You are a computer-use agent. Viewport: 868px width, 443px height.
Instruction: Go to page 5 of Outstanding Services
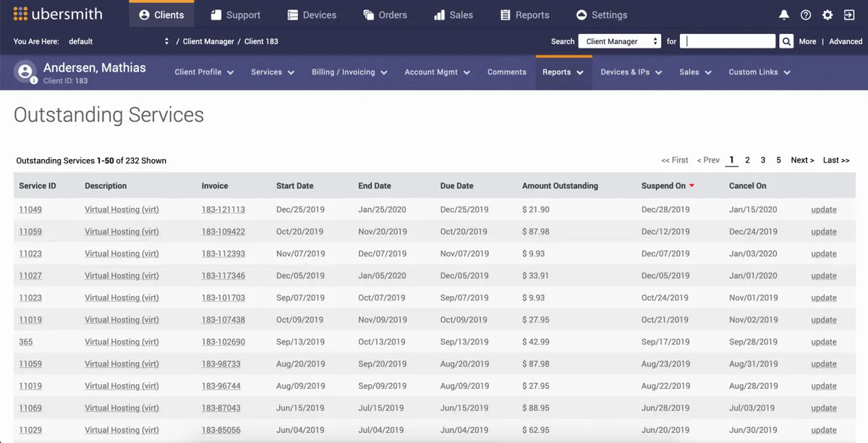(x=778, y=160)
